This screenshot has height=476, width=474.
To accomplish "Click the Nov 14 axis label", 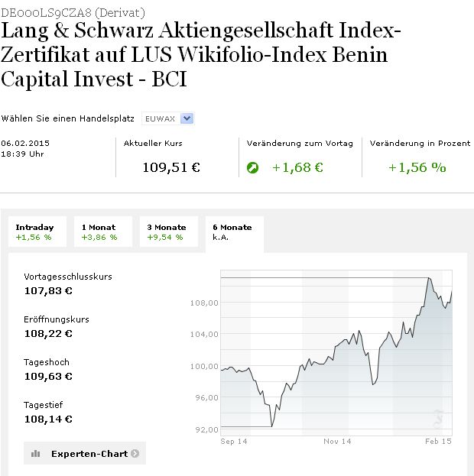I will point(337,442).
